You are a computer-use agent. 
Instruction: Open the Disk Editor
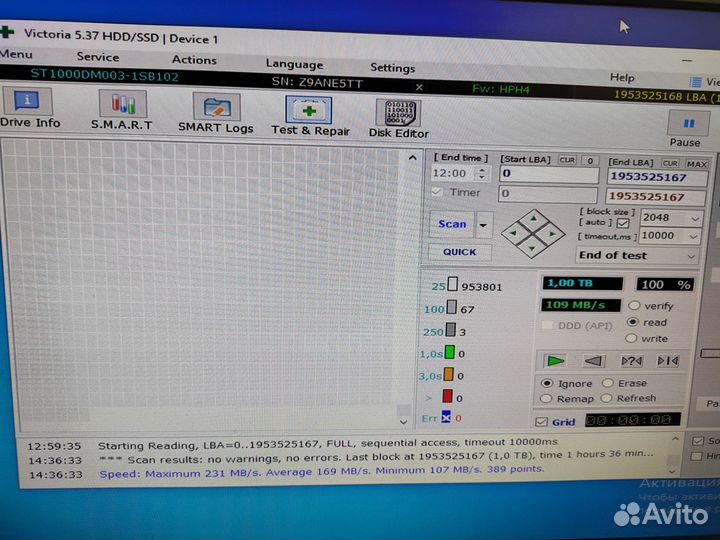(x=399, y=119)
